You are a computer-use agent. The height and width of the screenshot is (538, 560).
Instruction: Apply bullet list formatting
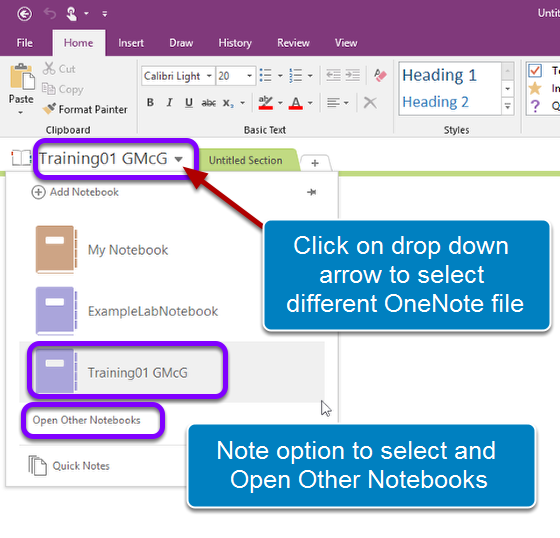tap(266, 75)
